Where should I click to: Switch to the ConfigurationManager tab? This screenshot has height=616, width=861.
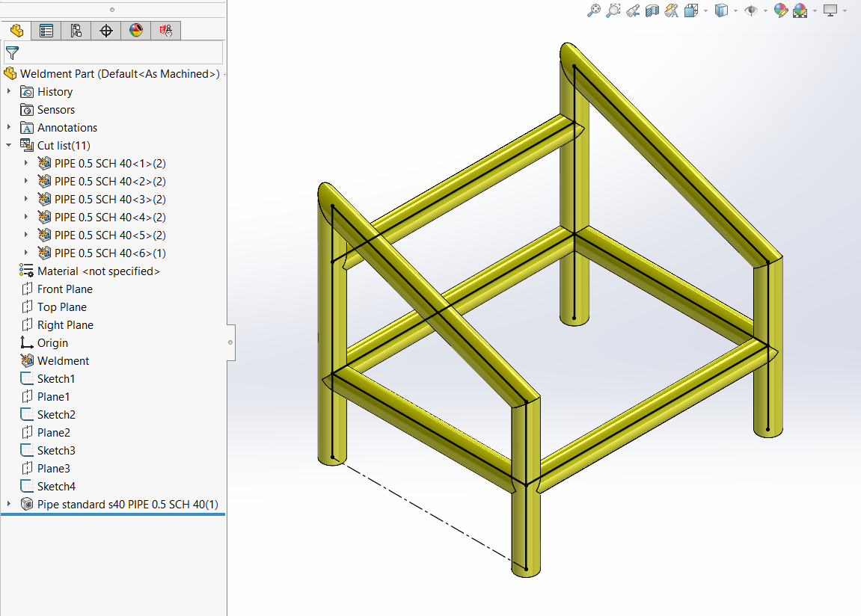76,31
